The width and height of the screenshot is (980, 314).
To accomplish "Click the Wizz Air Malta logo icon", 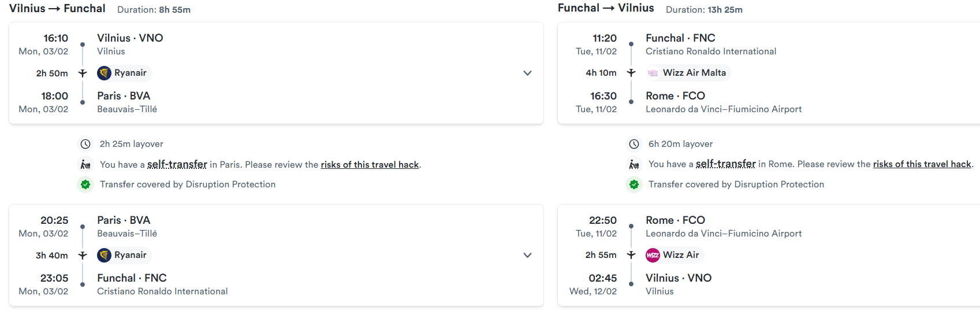I will tap(653, 73).
